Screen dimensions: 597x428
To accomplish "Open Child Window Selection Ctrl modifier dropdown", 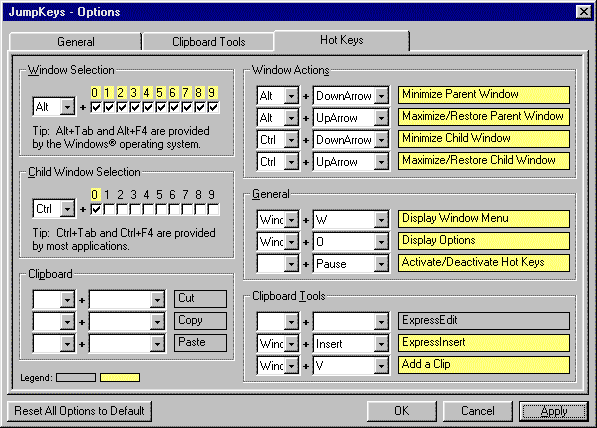I will [67, 209].
